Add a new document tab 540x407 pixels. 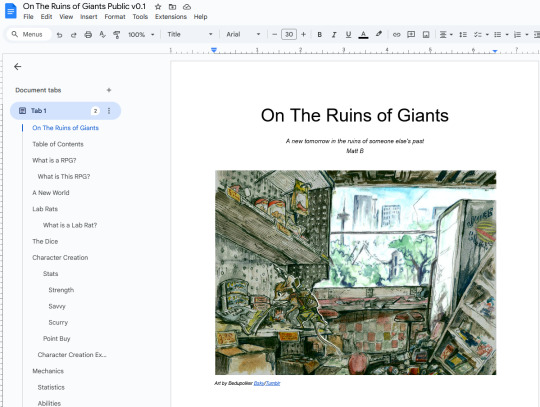109,90
